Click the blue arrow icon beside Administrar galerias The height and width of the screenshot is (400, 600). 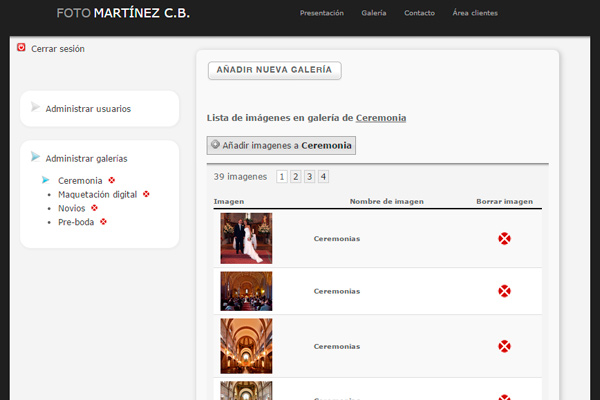click(x=35, y=157)
